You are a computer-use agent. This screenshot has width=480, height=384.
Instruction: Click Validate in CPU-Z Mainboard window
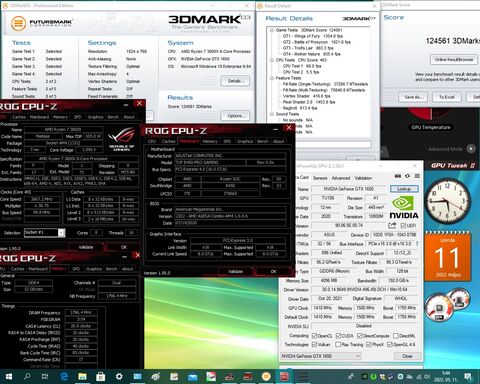pyautogui.click(x=235, y=271)
